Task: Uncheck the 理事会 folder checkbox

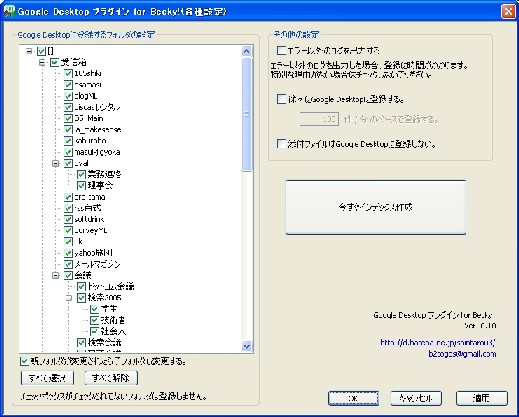Action: (x=81, y=185)
